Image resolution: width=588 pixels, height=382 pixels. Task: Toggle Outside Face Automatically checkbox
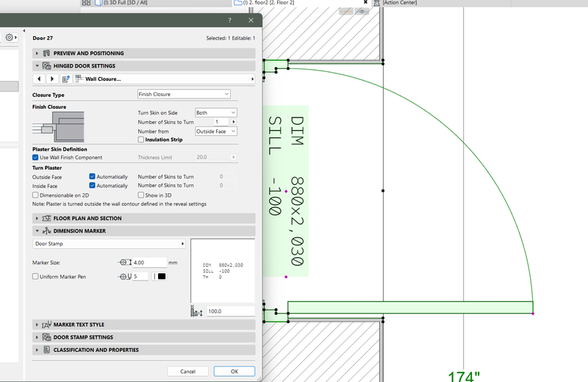pos(92,176)
